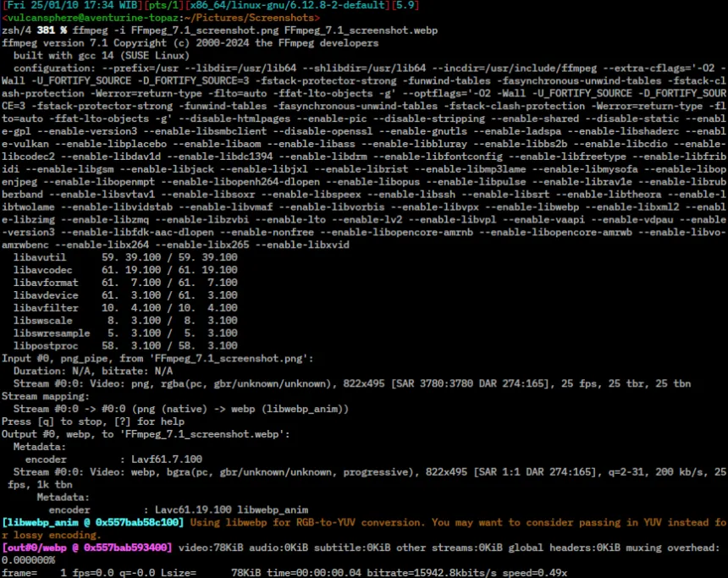This screenshot has height=578, width=728.
Task: Click the libavcodec version row
Action: click(125, 268)
